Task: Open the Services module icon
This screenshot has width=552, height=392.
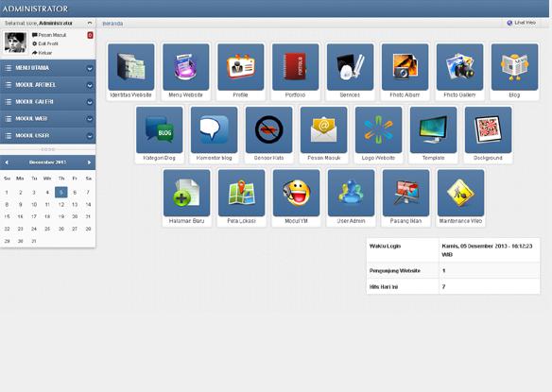Action: tap(351, 67)
